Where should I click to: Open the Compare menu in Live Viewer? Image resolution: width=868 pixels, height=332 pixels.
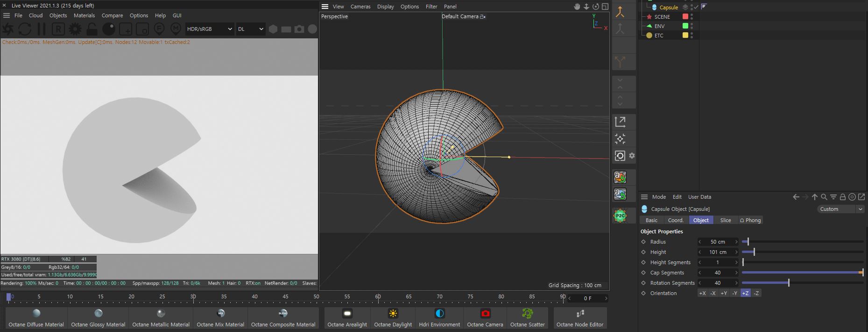(x=112, y=15)
